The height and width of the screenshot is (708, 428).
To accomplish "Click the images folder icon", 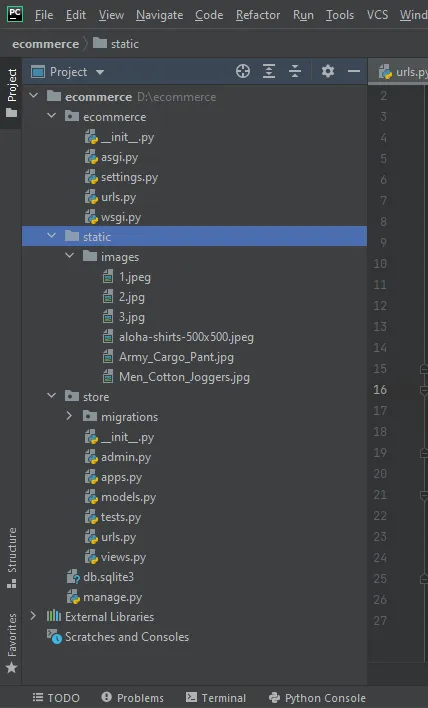I will click(x=90, y=256).
